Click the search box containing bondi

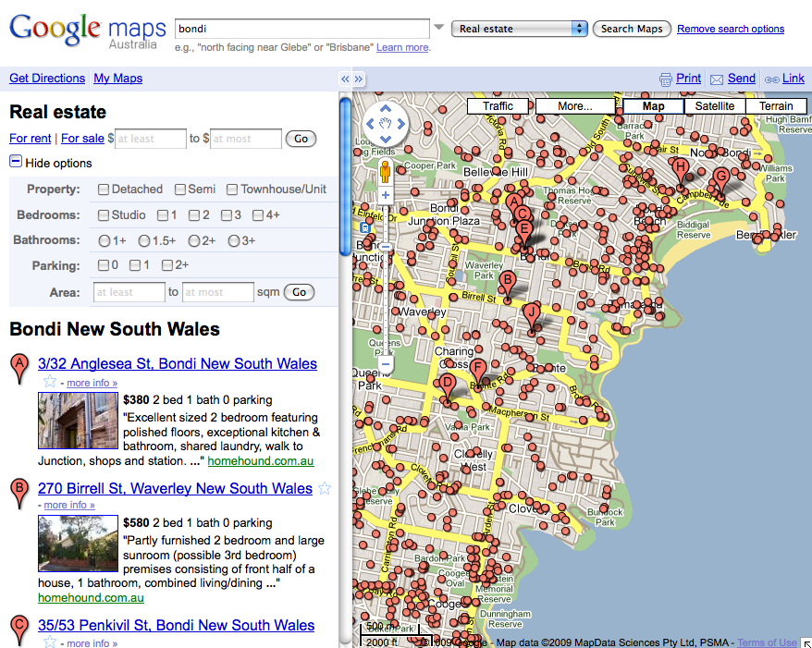point(302,29)
